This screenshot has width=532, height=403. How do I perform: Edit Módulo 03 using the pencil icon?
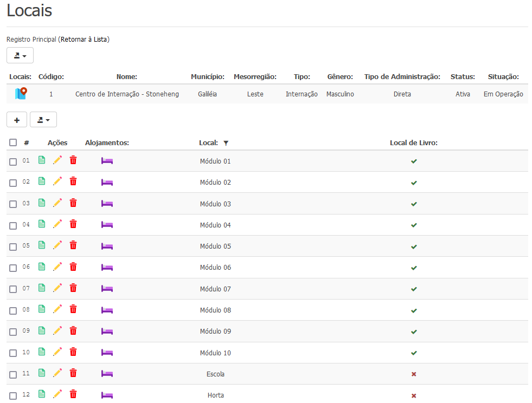tap(57, 203)
